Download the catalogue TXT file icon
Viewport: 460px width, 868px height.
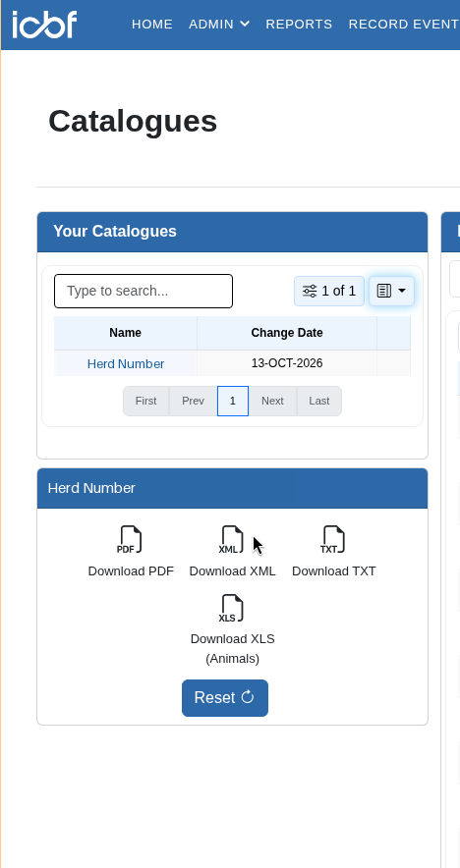333,540
